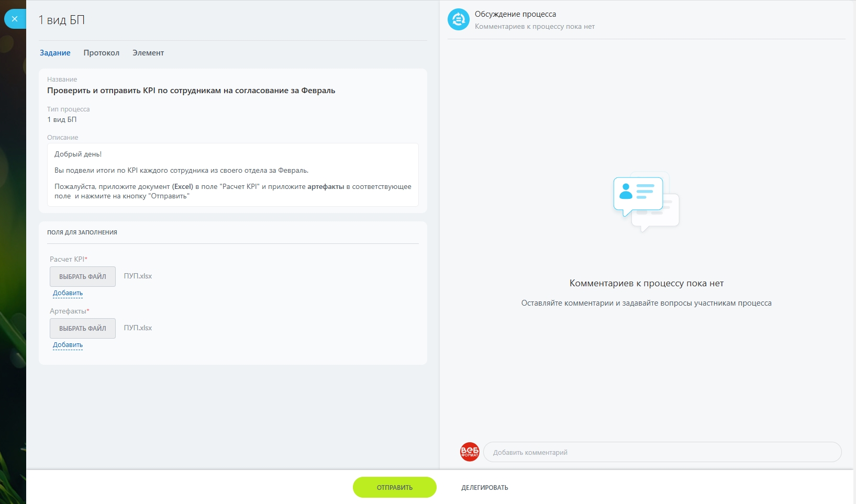
Task: Open the Элемент tab
Action: (x=148, y=53)
